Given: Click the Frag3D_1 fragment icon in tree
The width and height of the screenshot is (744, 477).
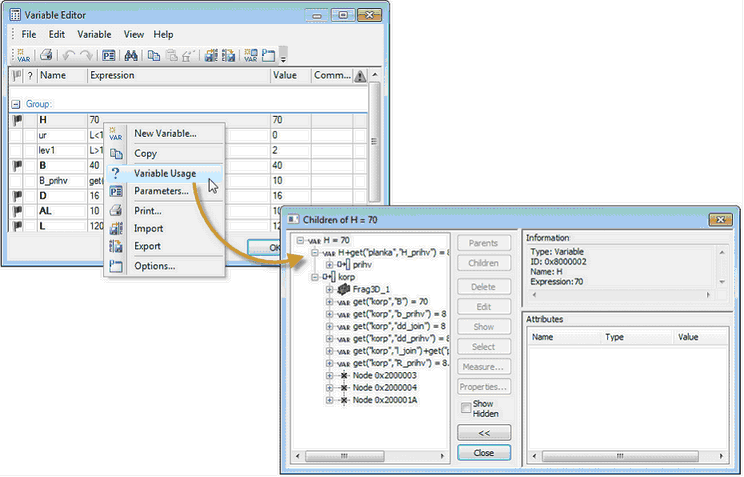Looking at the screenshot, I should 344,289.
